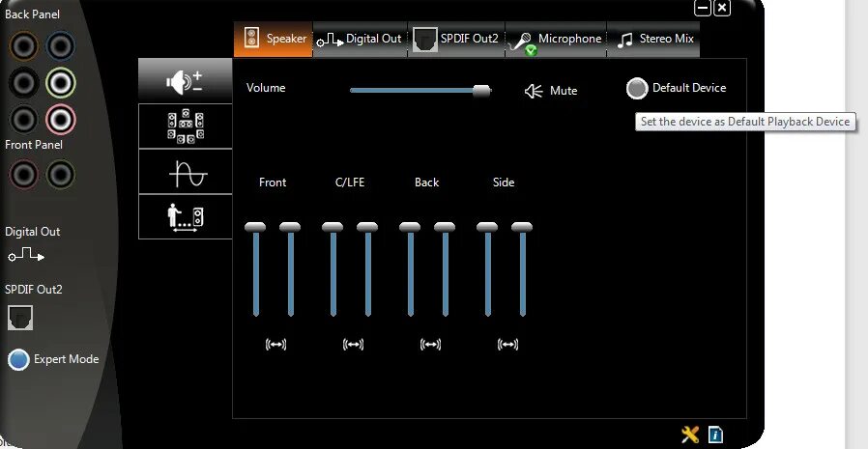Click the 'C/LFE' channel label
This screenshot has height=449, width=868.
[x=350, y=182]
